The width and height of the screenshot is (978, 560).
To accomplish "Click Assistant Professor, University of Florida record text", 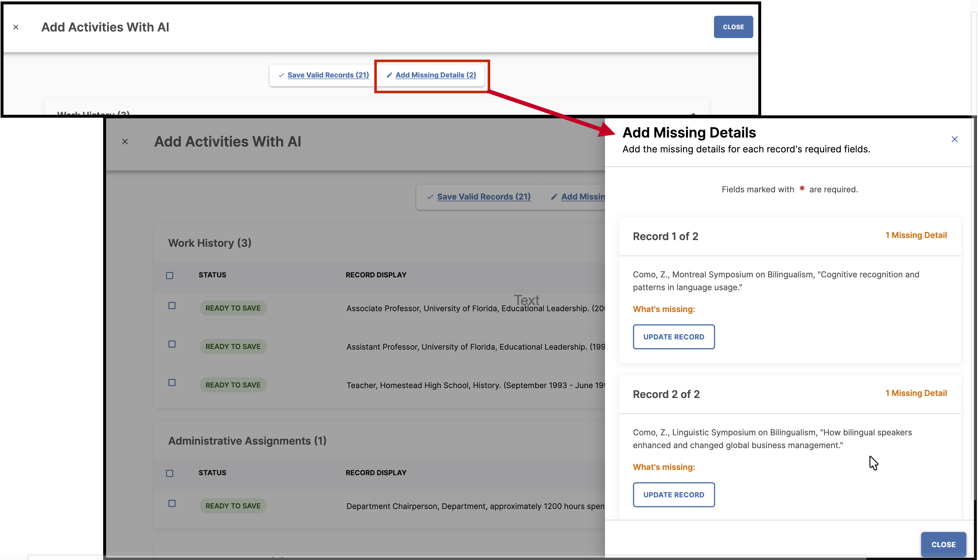I will pos(475,347).
